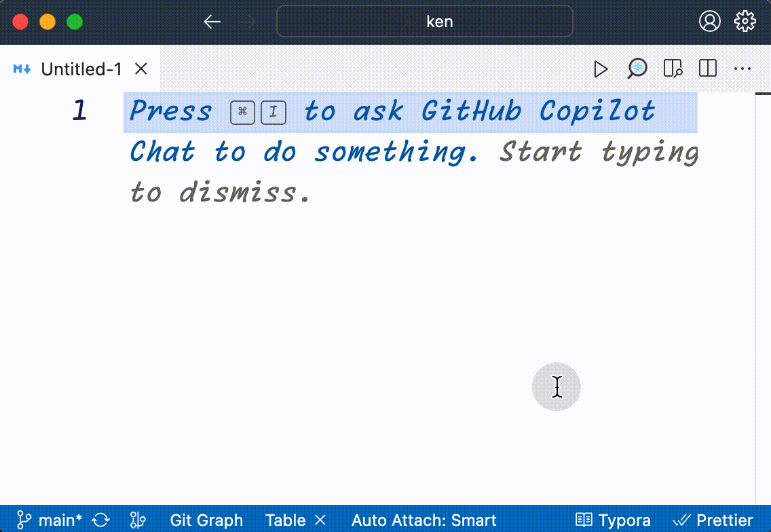Open the Accounts profile icon
The width and height of the screenshot is (771, 532).
tap(709, 21)
